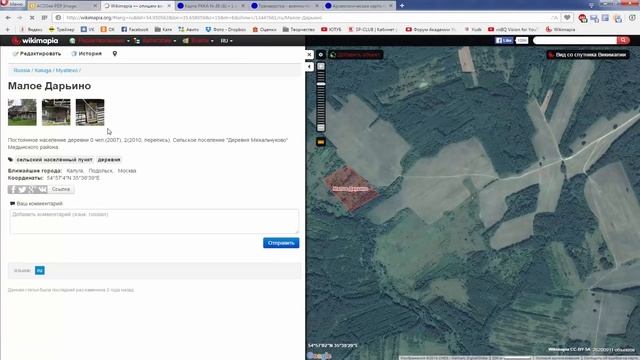Image resolution: width=640 pixels, height=360 pixels.
Task: Open the Творчество bookmarks folder
Action: click(298, 29)
